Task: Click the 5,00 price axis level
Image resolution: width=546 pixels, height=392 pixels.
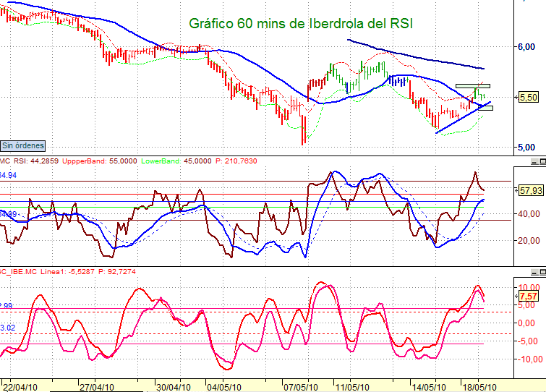Action: tap(526, 148)
